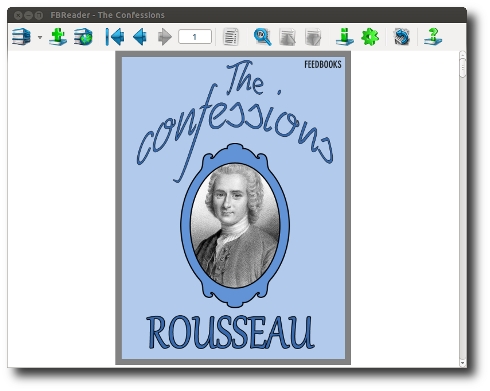Click the find previous toolbar button
This screenshot has width=490, height=391.
[287, 37]
